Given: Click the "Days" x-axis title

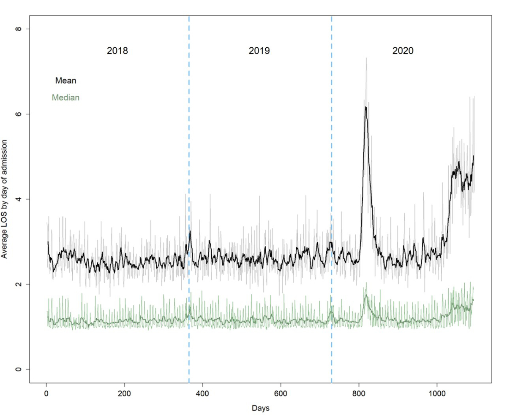Looking at the screenshot, I should 260,408.
